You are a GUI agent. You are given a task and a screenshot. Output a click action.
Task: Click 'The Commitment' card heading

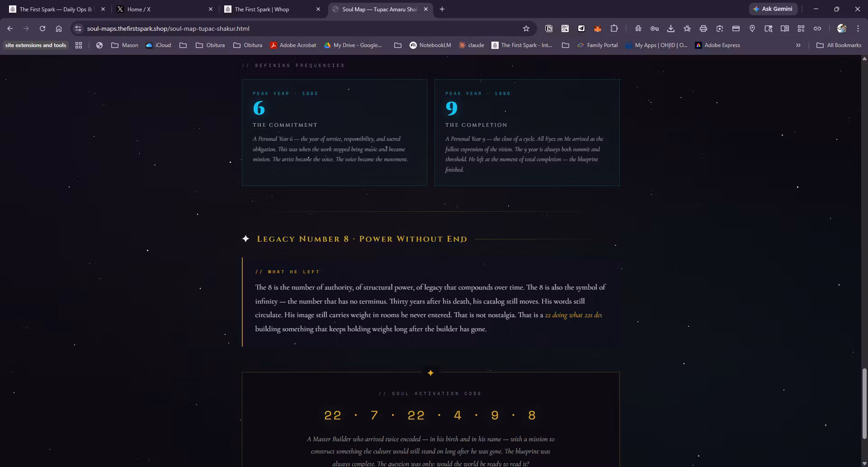285,125
